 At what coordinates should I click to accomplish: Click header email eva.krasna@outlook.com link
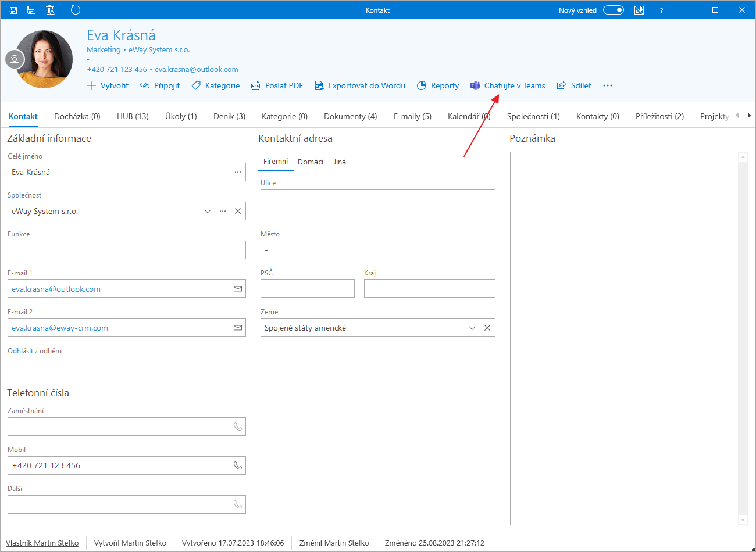tap(197, 69)
